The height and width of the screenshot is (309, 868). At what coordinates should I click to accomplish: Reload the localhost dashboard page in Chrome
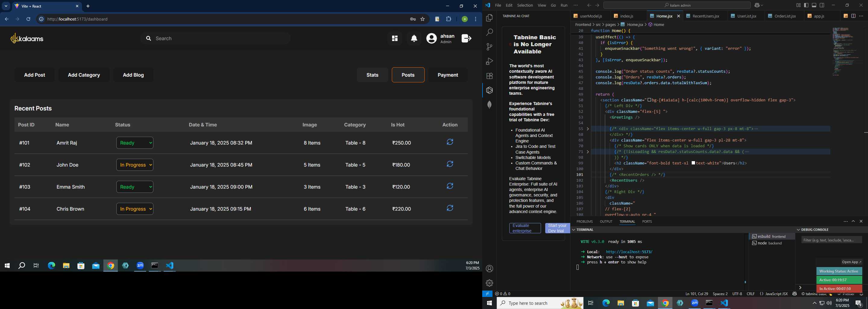[x=29, y=19]
